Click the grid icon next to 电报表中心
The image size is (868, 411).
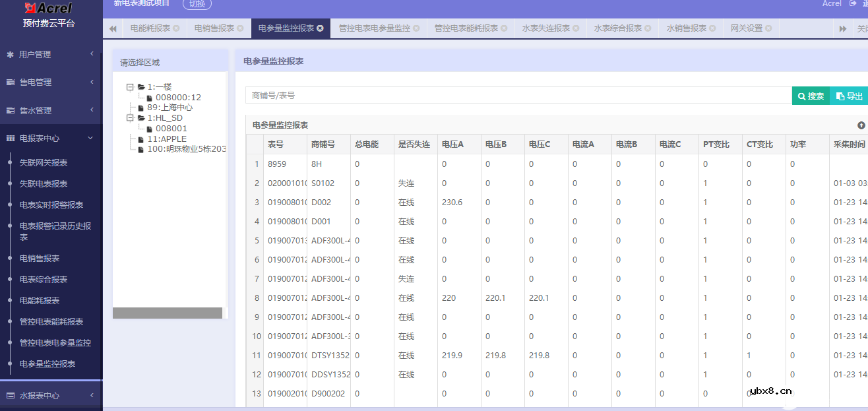[9, 139]
